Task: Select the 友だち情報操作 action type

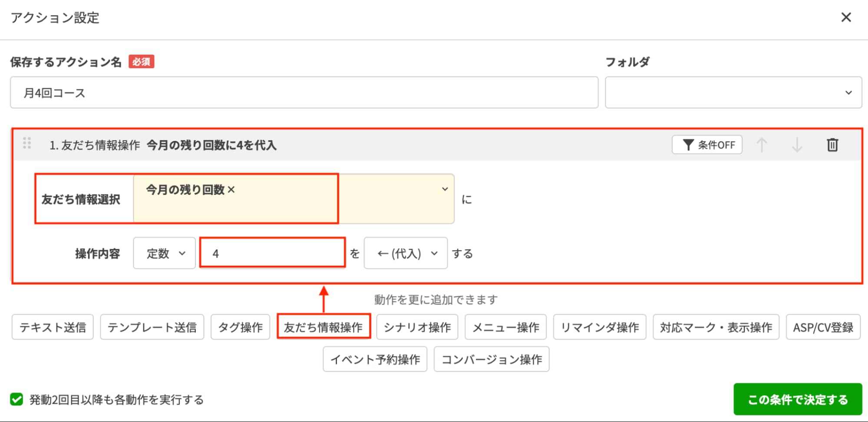Action: 324,327
